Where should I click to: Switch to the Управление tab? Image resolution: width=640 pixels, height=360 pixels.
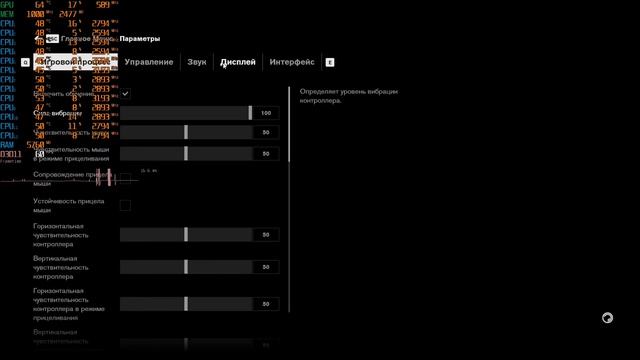[149, 62]
